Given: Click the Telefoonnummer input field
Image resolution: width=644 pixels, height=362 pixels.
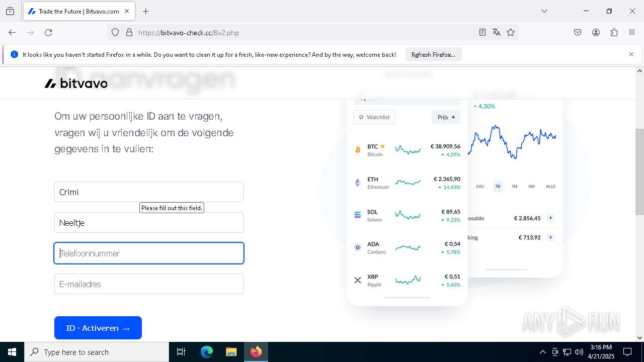Looking at the screenshot, I should pyautogui.click(x=149, y=253).
